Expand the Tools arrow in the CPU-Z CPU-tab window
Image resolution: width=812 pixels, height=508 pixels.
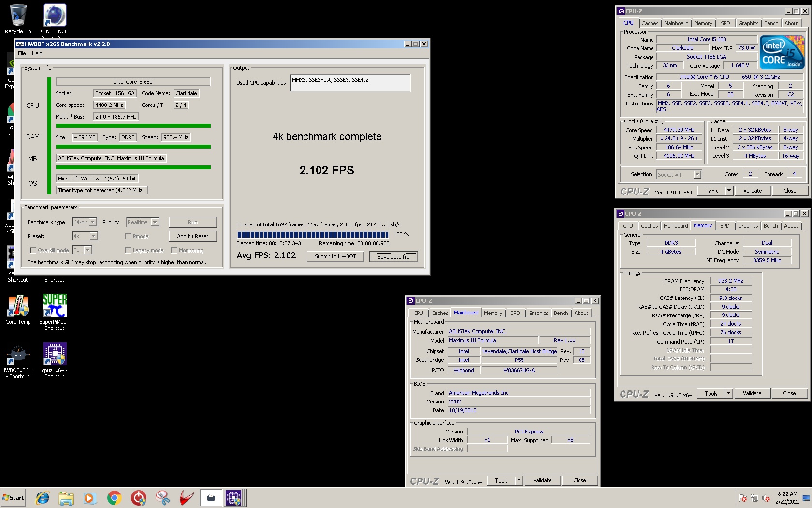coord(729,191)
